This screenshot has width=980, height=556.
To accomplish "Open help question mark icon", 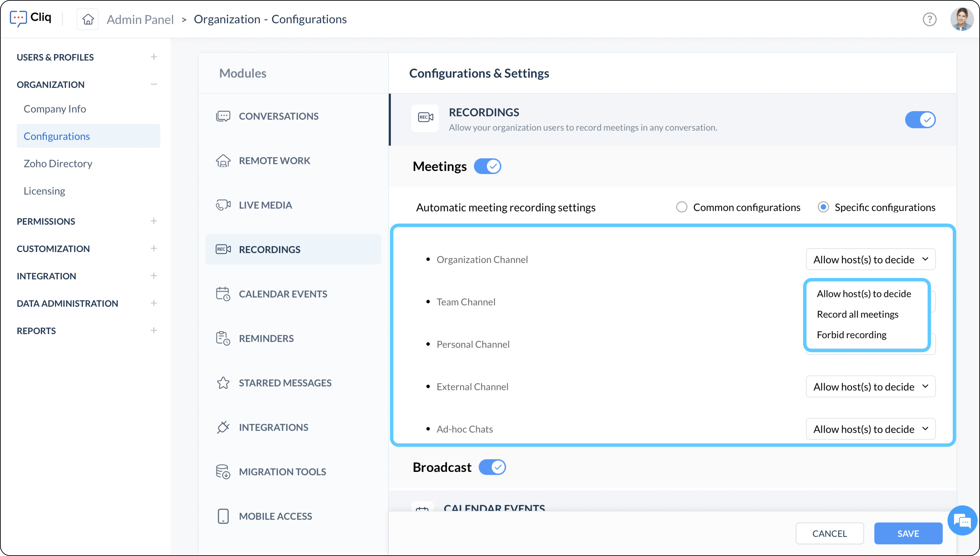I will click(x=929, y=19).
